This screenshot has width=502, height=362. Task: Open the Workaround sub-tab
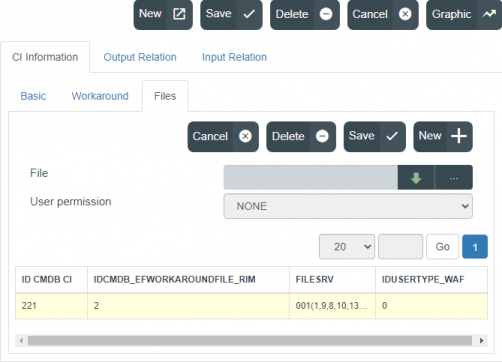(x=100, y=96)
